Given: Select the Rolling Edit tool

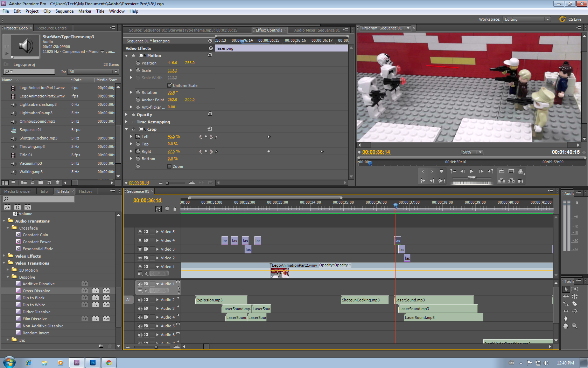Looking at the screenshot, I should 575,297.
